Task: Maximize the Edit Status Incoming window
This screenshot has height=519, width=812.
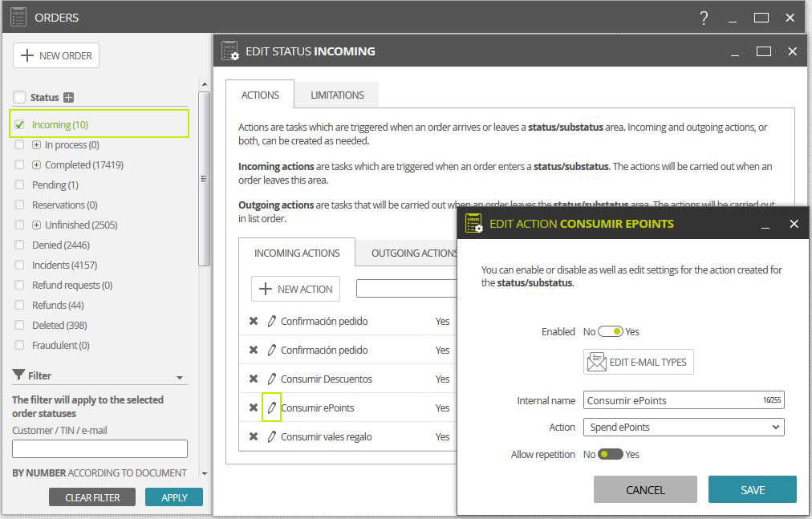Action: (x=764, y=51)
